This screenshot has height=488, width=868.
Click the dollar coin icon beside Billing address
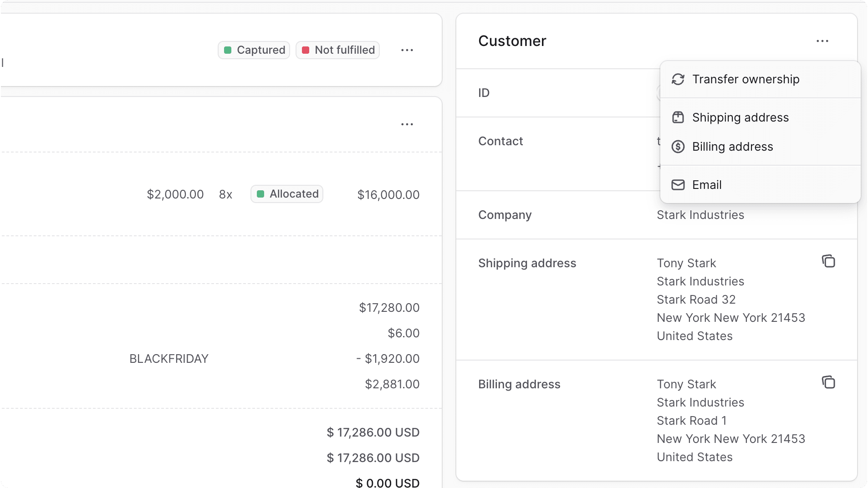(678, 147)
